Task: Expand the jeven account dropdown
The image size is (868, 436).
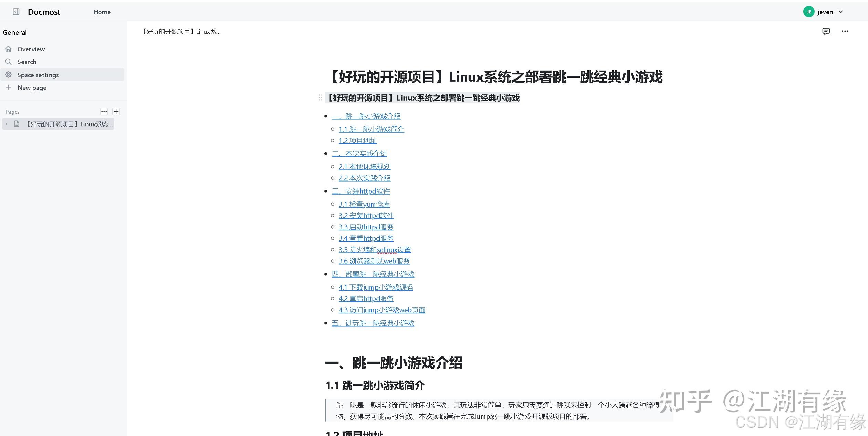Action: point(840,11)
